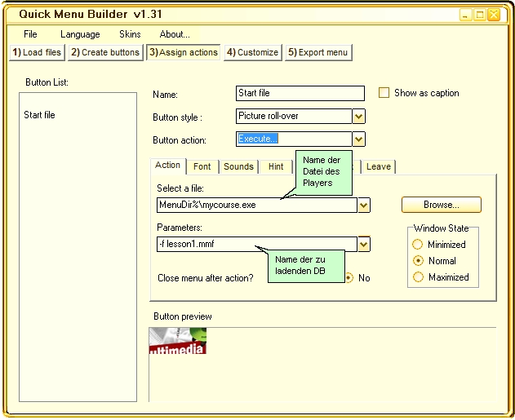
Task: Select the Maximized window state option
Action: (x=419, y=276)
